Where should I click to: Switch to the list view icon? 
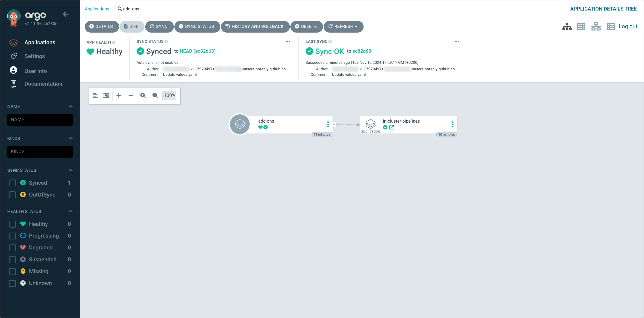pyautogui.click(x=610, y=26)
